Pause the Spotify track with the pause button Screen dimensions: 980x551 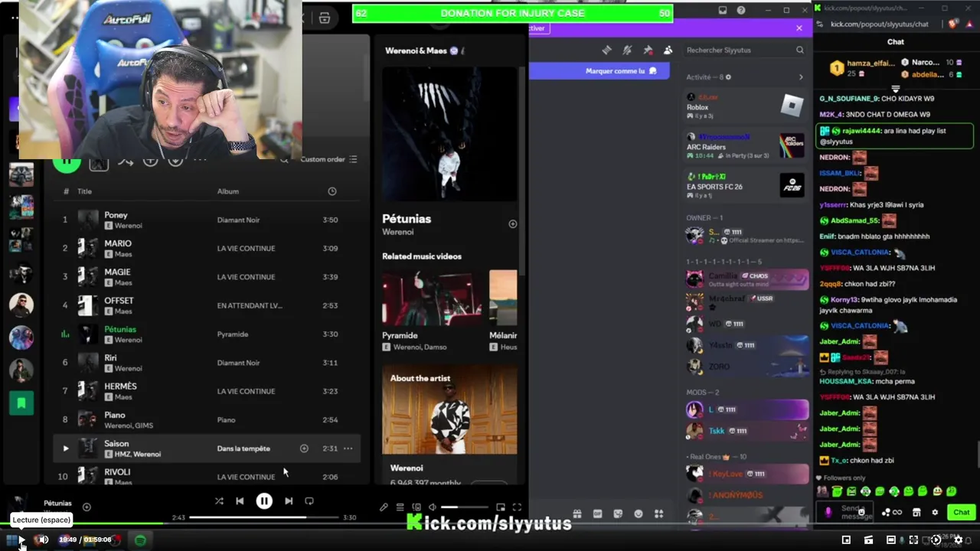click(x=264, y=501)
